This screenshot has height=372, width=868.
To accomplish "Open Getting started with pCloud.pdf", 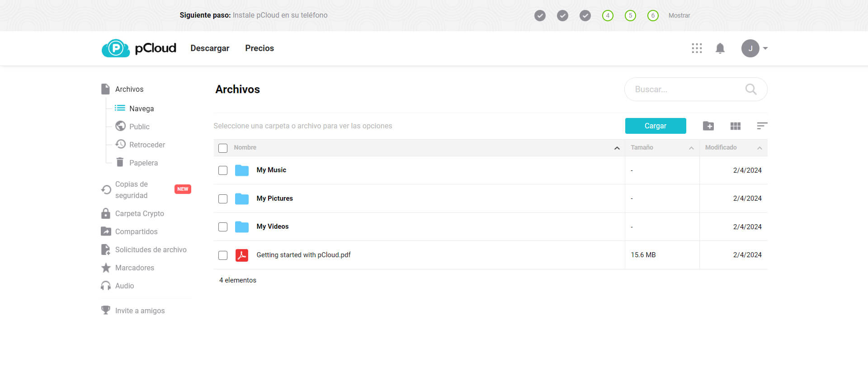I will click(303, 255).
